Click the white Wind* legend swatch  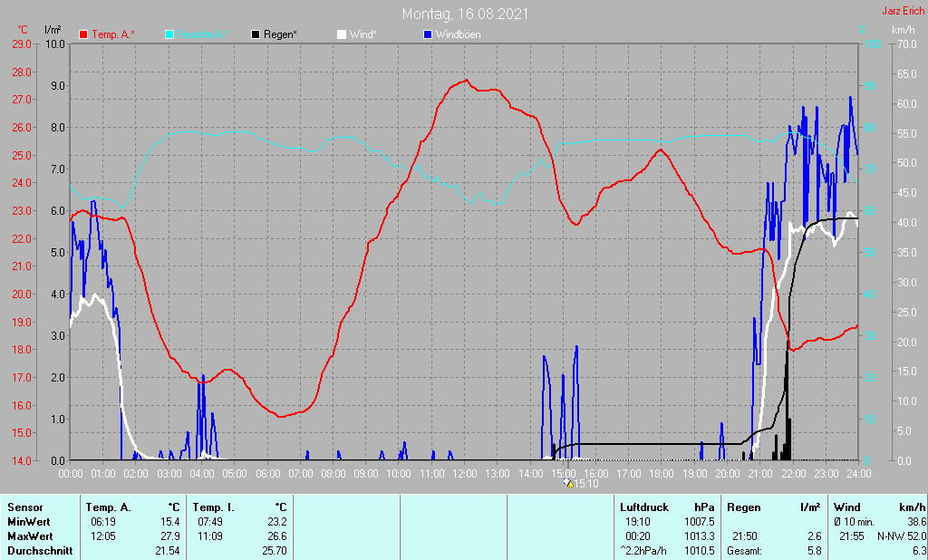click(x=342, y=34)
